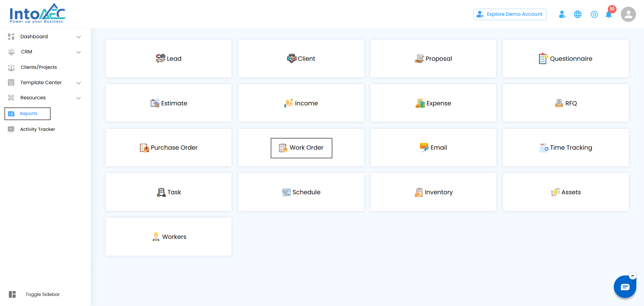Viewport: 644px width, 306px height.
Task: Open the settings gear icon
Action: (x=594, y=14)
